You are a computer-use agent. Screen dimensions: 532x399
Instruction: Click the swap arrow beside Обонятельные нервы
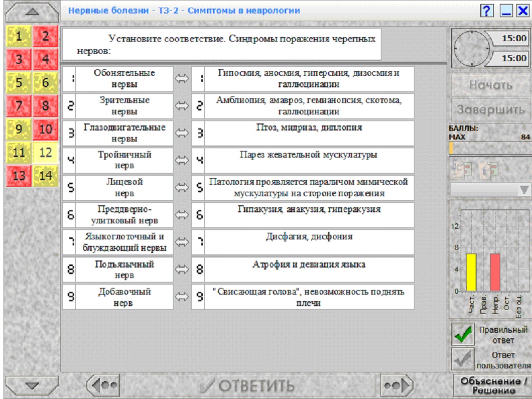(182, 79)
